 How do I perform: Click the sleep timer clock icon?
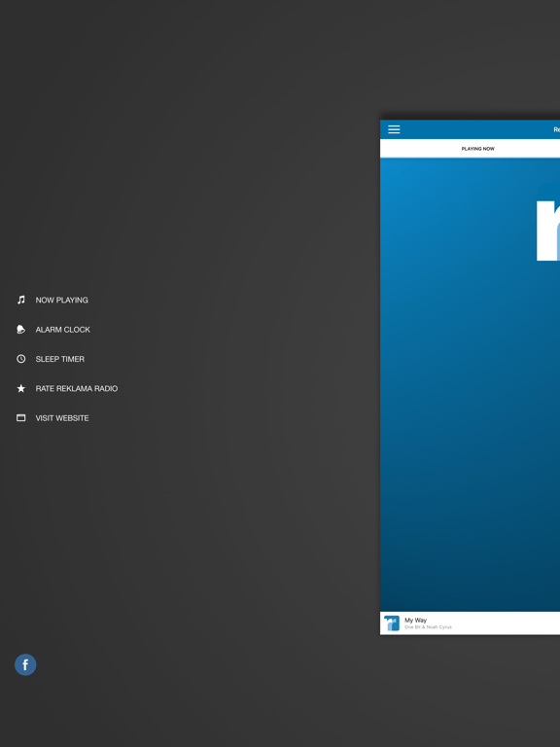[x=21, y=359]
